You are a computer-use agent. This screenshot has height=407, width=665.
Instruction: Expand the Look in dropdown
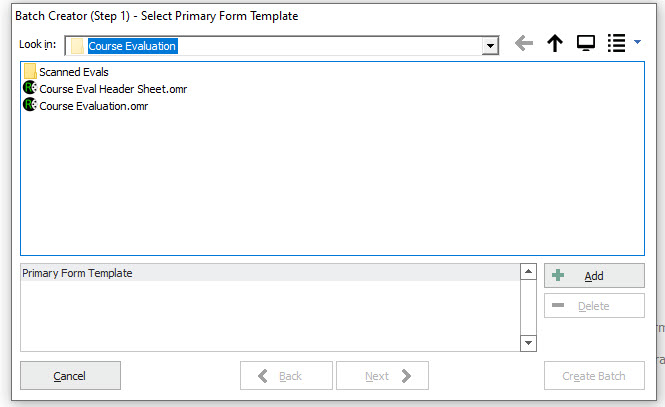pyautogui.click(x=490, y=46)
